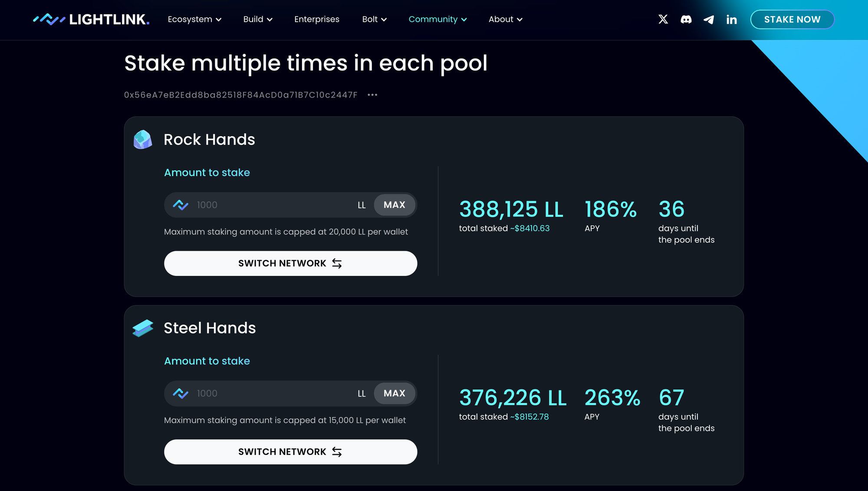Open the LinkedIn icon link

pyautogui.click(x=731, y=20)
